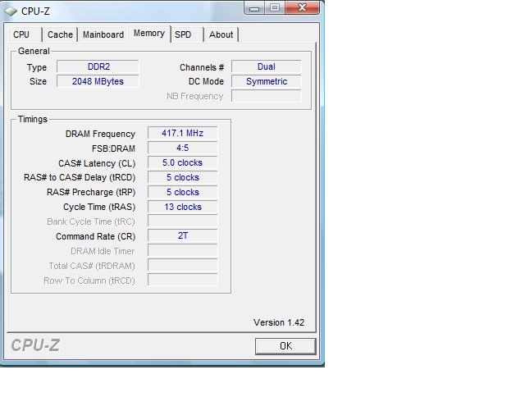Open the Cache tab
The image size is (525, 420).
click(60, 34)
